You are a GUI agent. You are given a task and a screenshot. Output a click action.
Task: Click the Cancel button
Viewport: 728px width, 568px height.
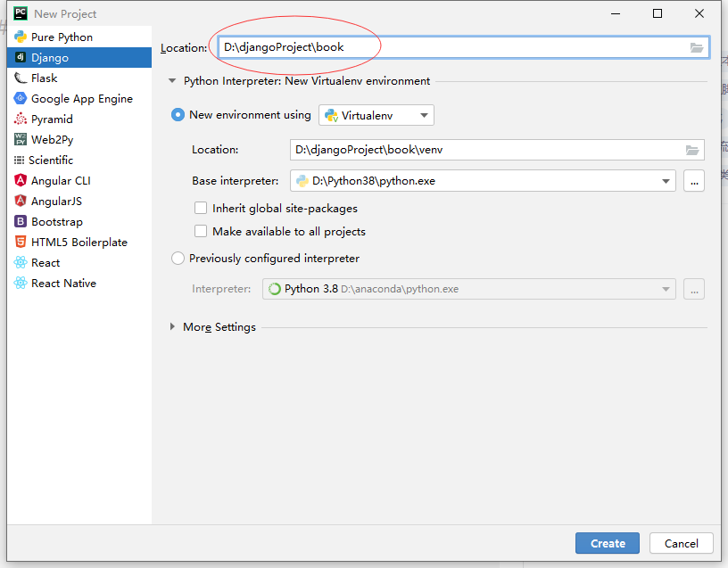point(681,543)
